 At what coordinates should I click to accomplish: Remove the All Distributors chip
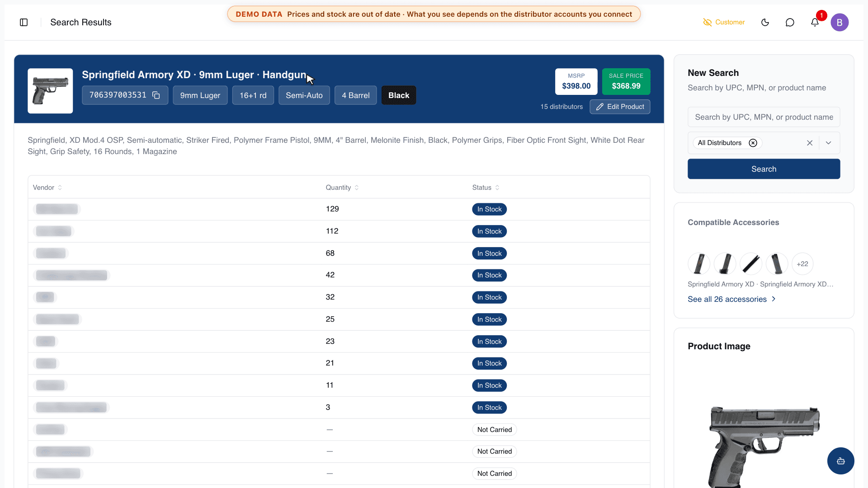pos(753,143)
